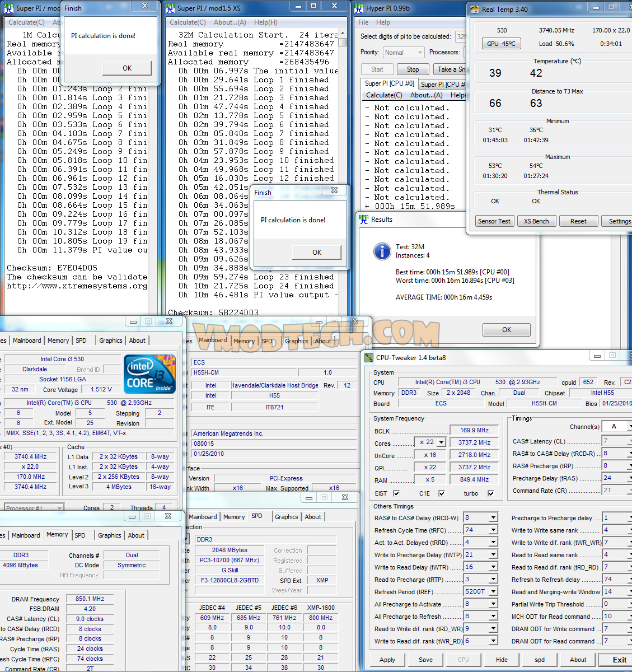
Task: Click the XS Bench button
Action: [536, 221]
